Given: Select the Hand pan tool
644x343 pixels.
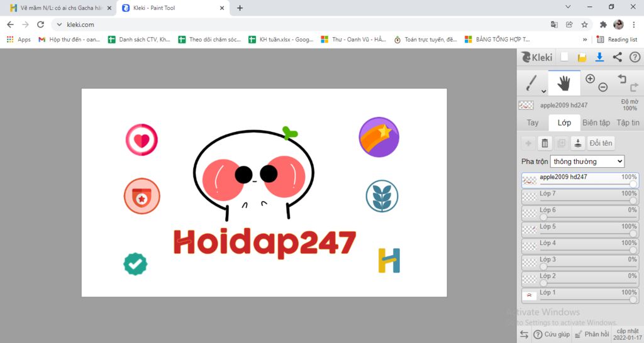Looking at the screenshot, I should (x=564, y=84).
